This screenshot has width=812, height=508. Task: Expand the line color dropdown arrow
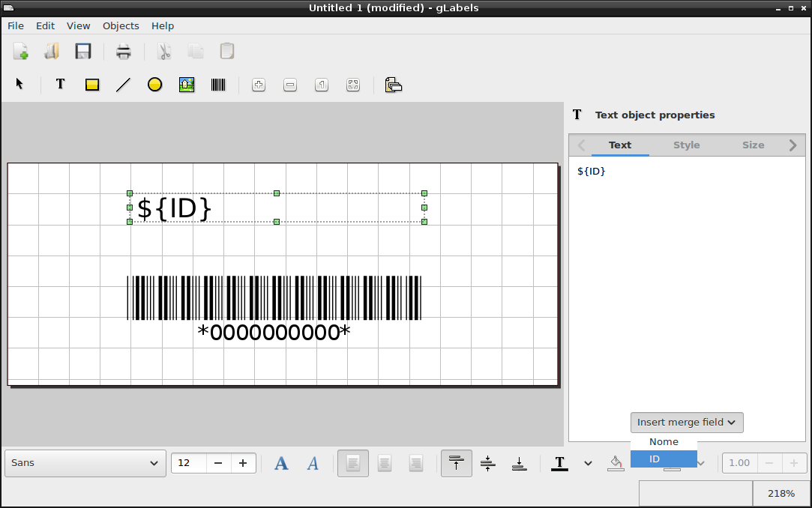pyautogui.click(x=701, y=463)
